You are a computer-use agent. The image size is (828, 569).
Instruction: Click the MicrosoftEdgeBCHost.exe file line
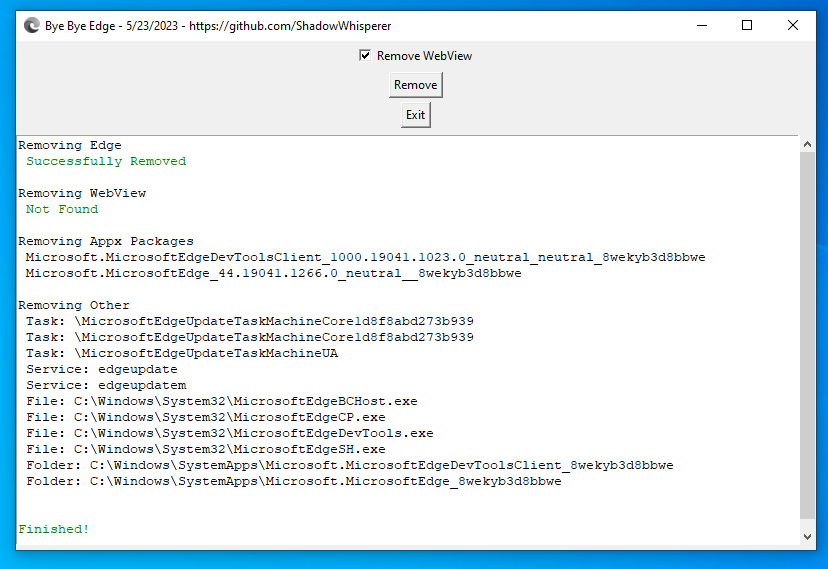pyautogui.click(x=222, y=401)
